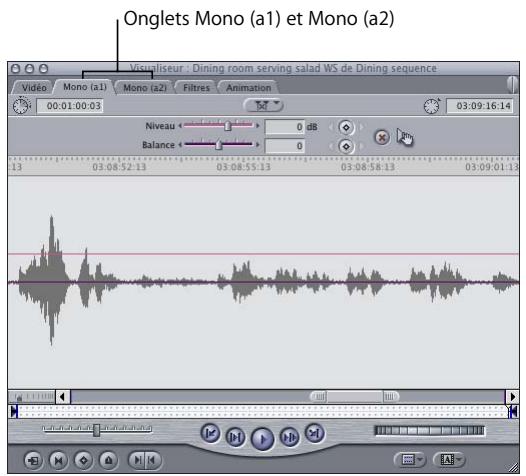The height and width of the screenshot is (476, 526).
Task: Click the clip duration timecode field 00:01:00:03
Action: click(70, 106)
